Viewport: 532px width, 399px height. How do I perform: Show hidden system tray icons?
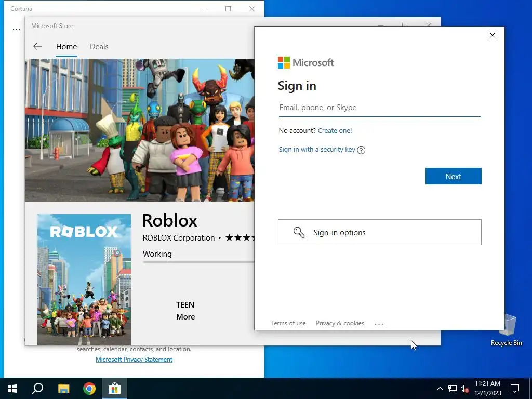[440, 389]
